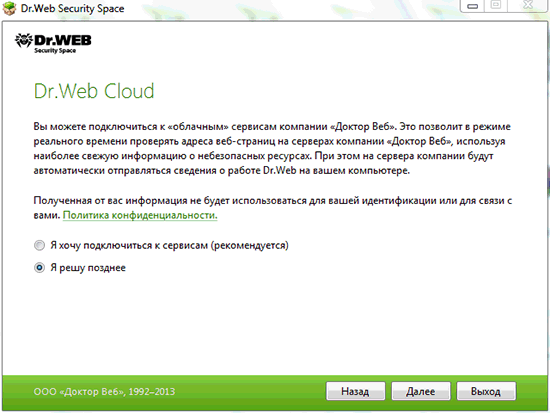Close the Dr.Web Security Space installer window
The width and height of the screenshot is (550, 413).
pyautogui.click(x=528, y=5)
